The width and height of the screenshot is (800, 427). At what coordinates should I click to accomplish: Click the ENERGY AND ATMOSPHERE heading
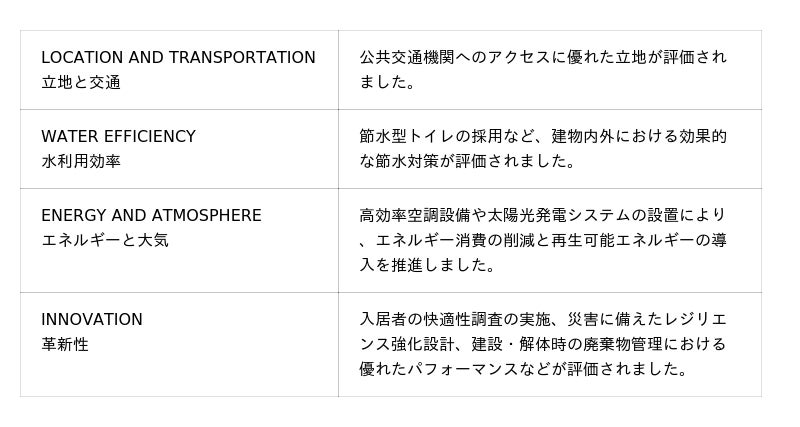point(151,216)
